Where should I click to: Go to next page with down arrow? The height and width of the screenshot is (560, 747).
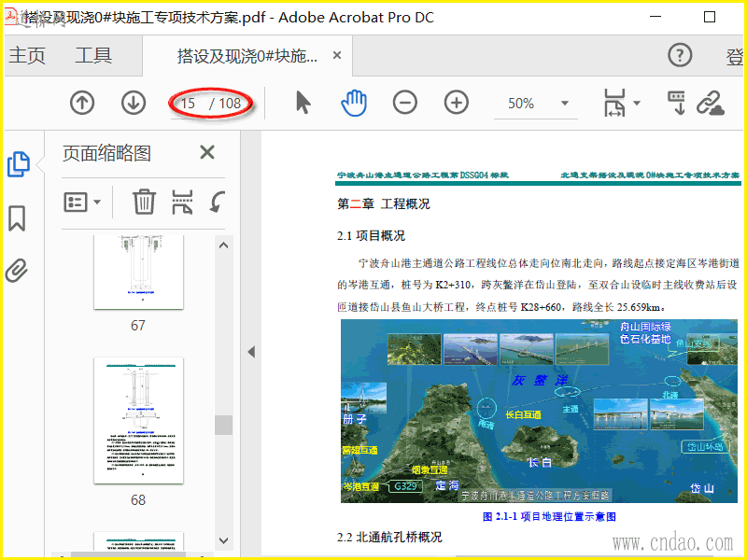133,103
